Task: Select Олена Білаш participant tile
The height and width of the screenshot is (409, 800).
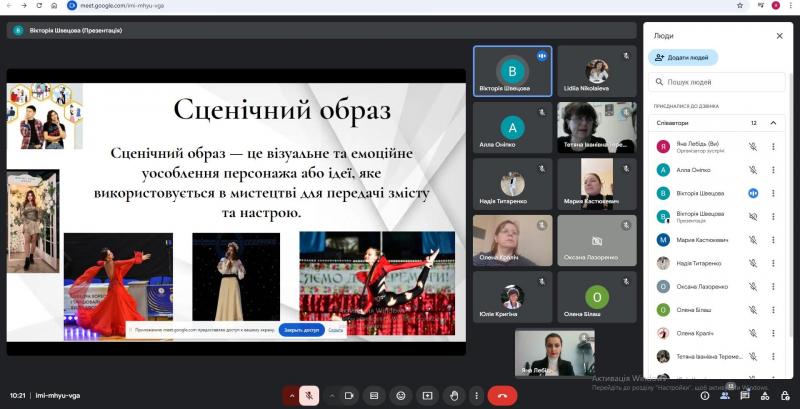Action: [596, 297]
